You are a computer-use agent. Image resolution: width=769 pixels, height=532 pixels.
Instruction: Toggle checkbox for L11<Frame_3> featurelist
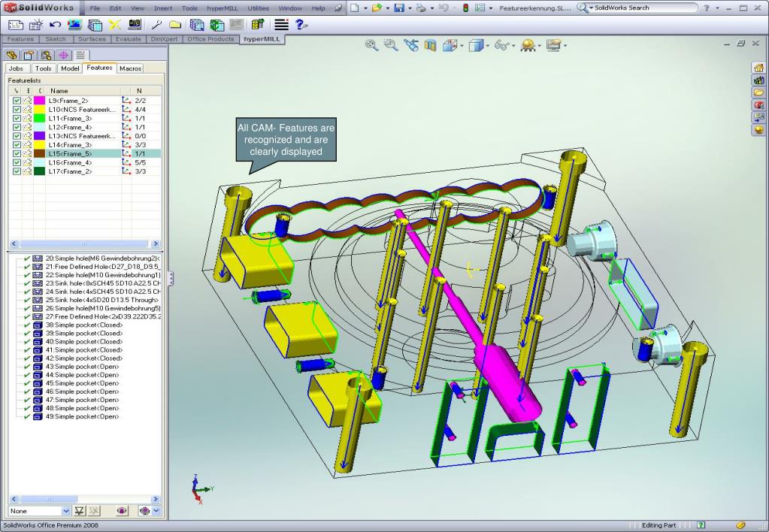(17, 118)
